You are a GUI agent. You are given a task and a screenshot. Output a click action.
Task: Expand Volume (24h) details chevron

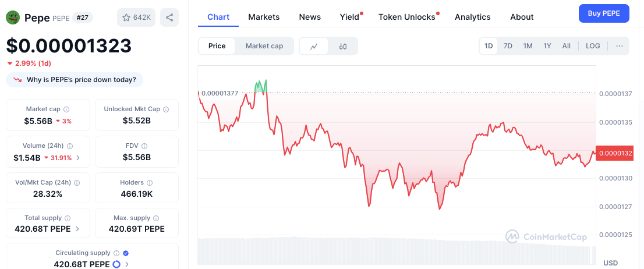78,158
